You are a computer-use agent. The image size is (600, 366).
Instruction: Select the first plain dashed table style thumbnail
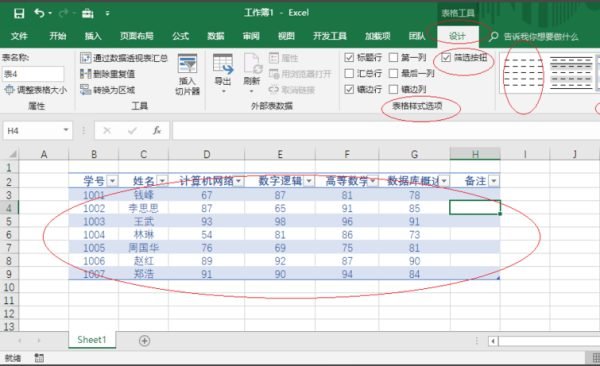point(523,73)
